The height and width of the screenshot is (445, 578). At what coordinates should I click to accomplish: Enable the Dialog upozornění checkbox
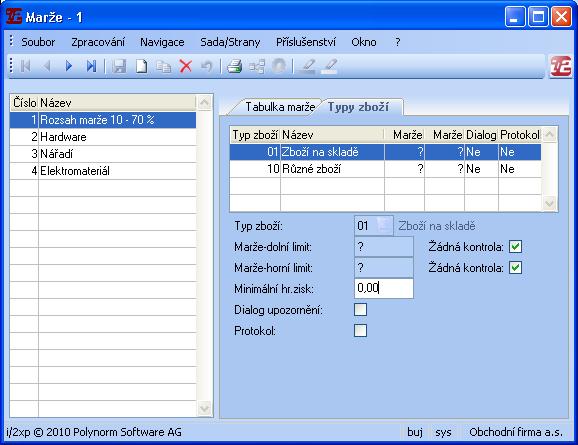coord(360,309)
